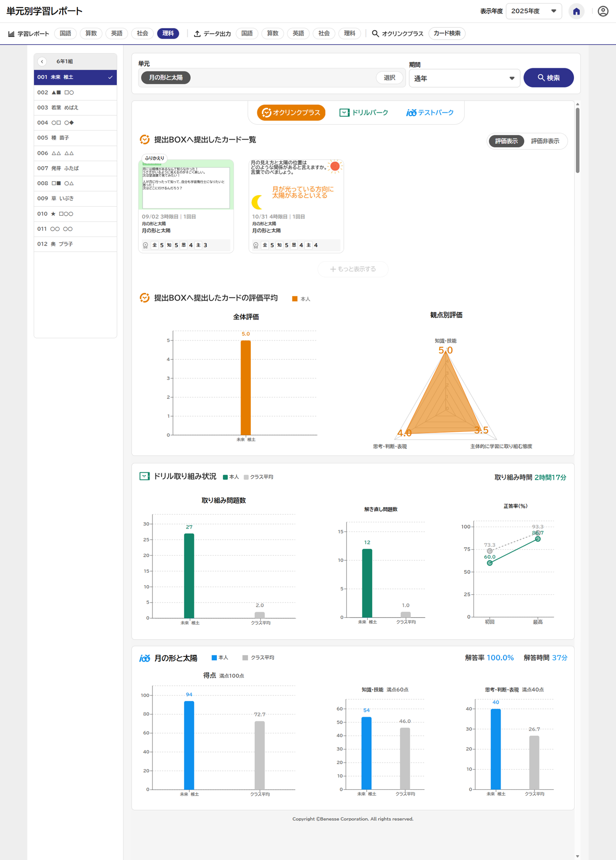Click the ドリル取り組み状況 section icon
The image size is (616, 860).
pyautogui.click(x=144, y=476)
